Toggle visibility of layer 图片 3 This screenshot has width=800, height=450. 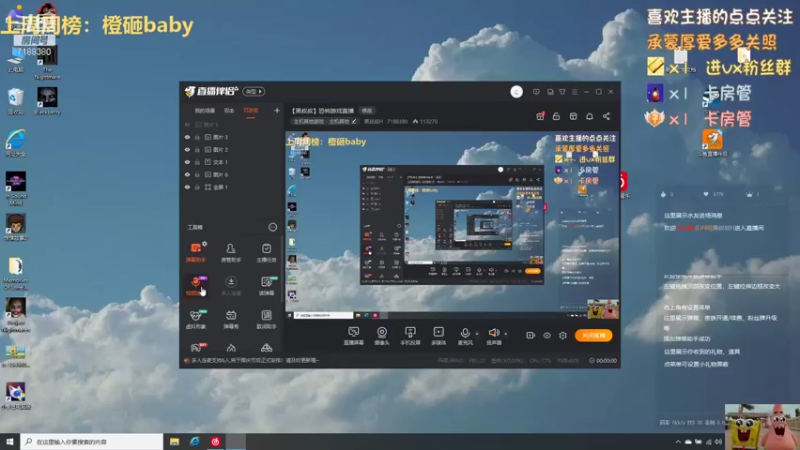point(187,137)
